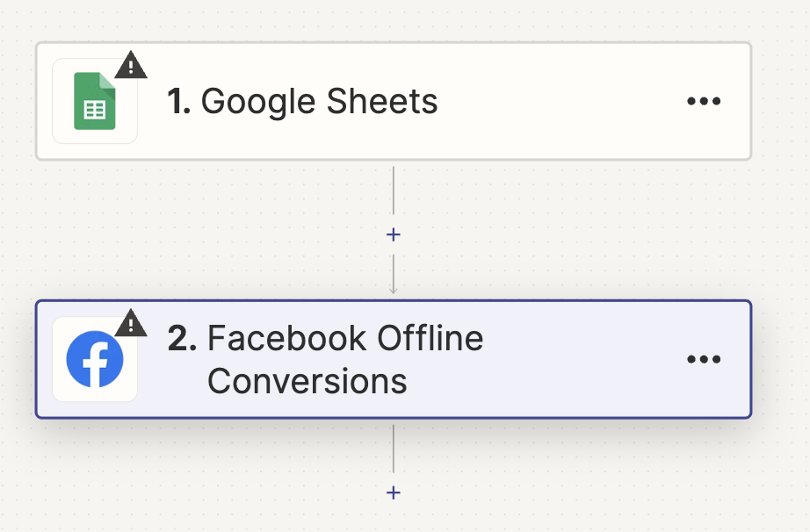Click the arrowhead pointing into step 2
This screenshot has width=810, height=532.
pos(393,291)
